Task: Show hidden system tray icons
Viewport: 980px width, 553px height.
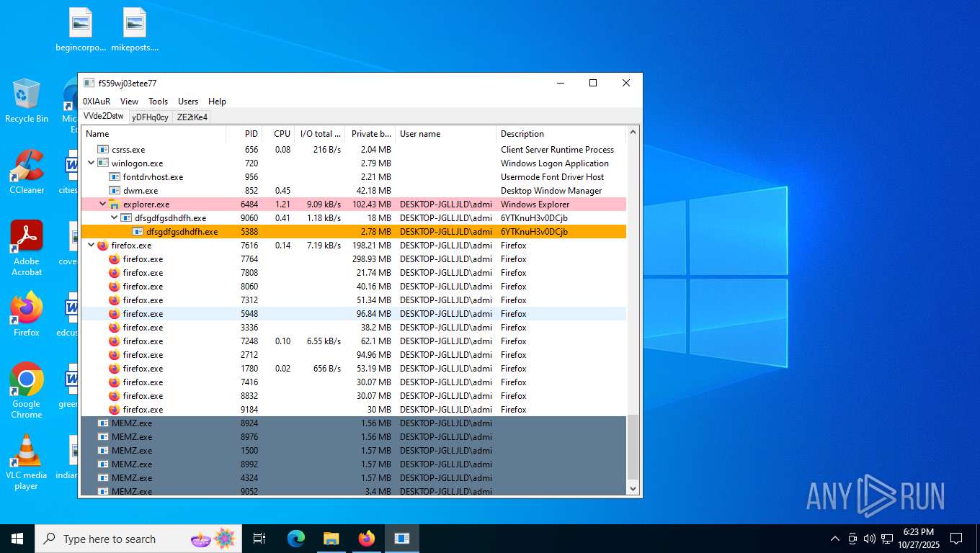Action: click(835, 539)
